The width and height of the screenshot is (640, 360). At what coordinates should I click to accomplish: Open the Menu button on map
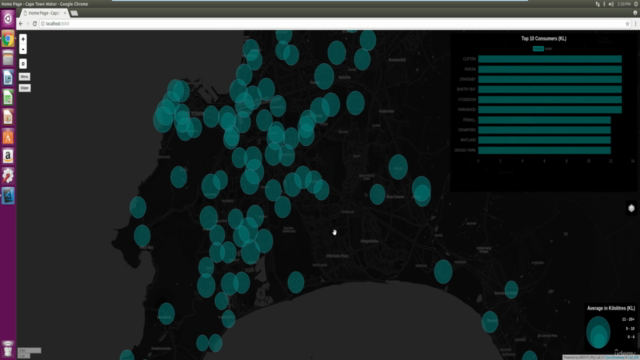(x=24, y=77)
